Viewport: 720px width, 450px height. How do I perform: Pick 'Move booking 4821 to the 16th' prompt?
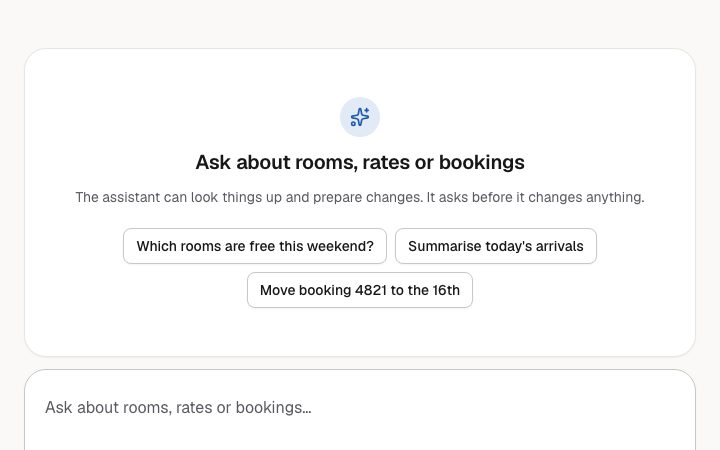[x=360, y=290]
